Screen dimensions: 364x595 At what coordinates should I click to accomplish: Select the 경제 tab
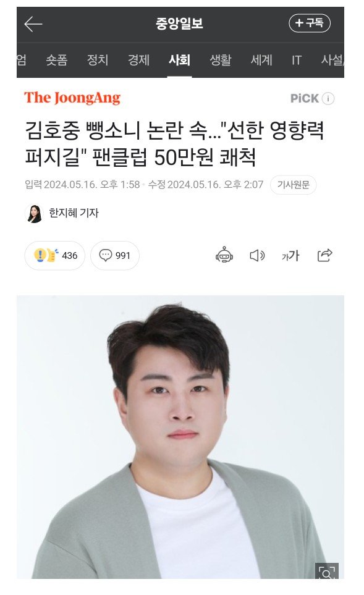(138, 60)
